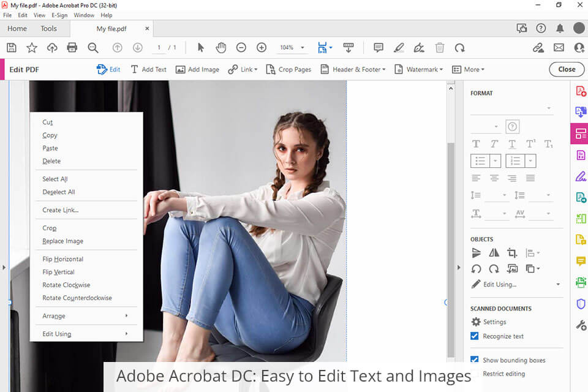
Task: Open notifications bell
Action: point(560,28)
